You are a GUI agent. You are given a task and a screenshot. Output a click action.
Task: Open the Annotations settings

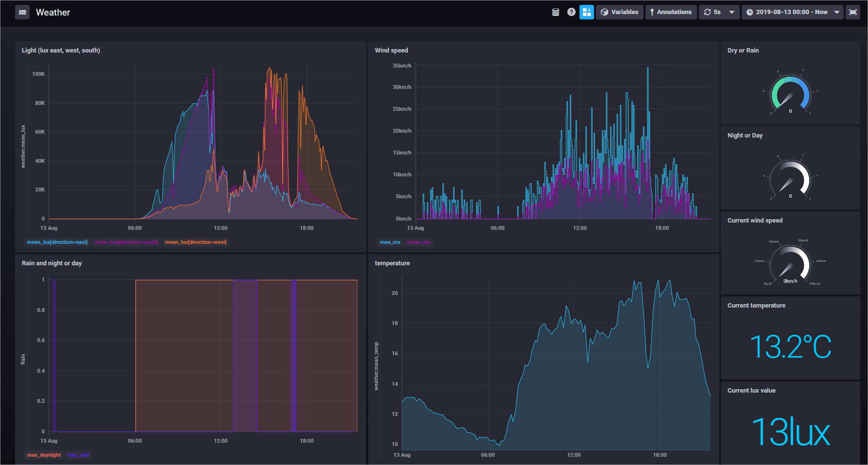point(671,12)
